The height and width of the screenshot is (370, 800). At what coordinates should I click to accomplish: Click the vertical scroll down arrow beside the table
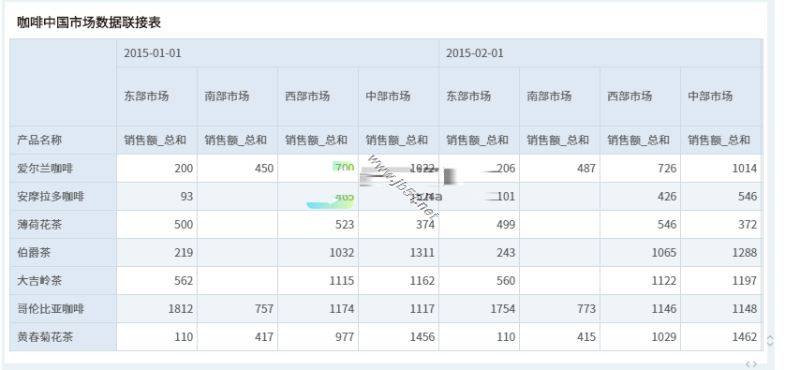770,343
